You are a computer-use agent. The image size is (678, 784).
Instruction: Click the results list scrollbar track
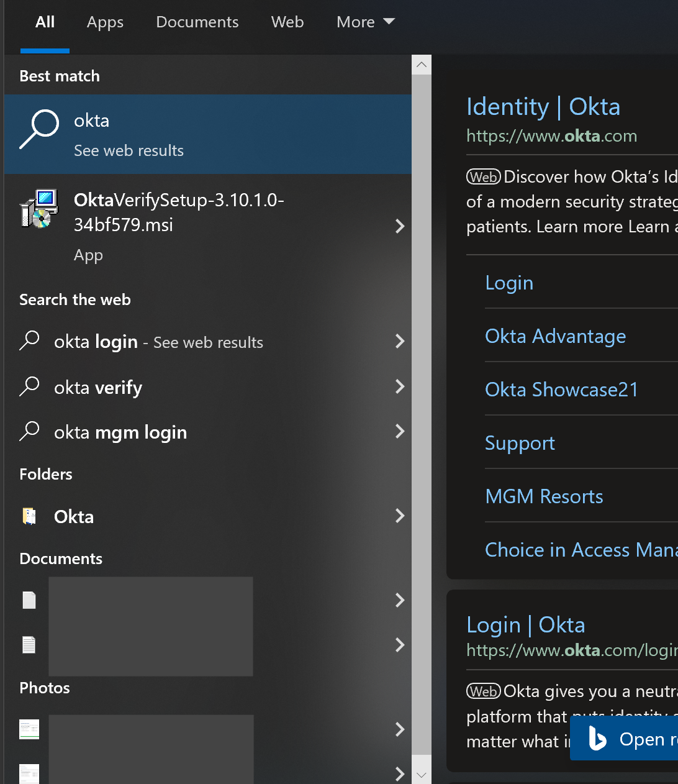(x=422, y=414)
